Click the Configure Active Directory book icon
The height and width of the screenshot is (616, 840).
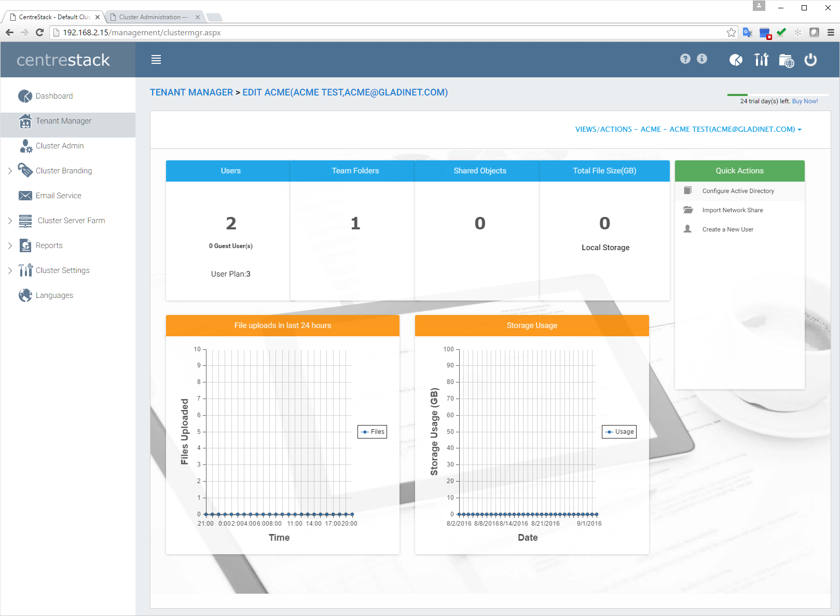tap(688, 190)
